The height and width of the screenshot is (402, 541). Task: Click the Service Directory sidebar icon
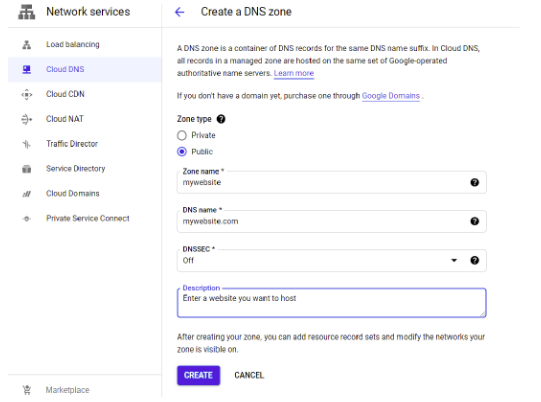pyautogui.click(x=27, y=169)
